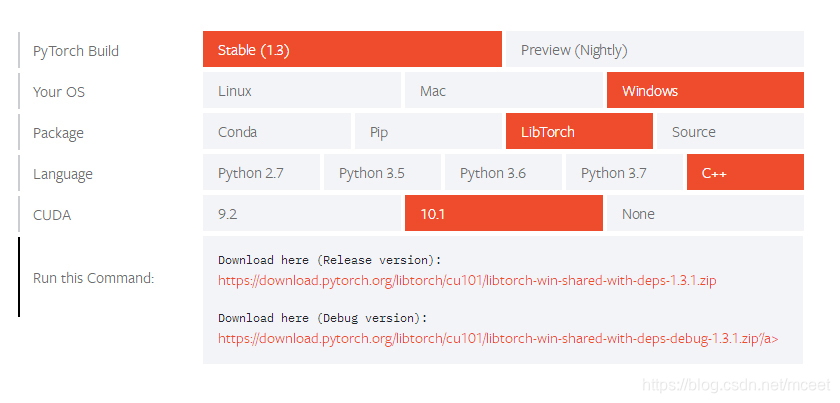Click the 'Run this Command:' label

point(94,278)
